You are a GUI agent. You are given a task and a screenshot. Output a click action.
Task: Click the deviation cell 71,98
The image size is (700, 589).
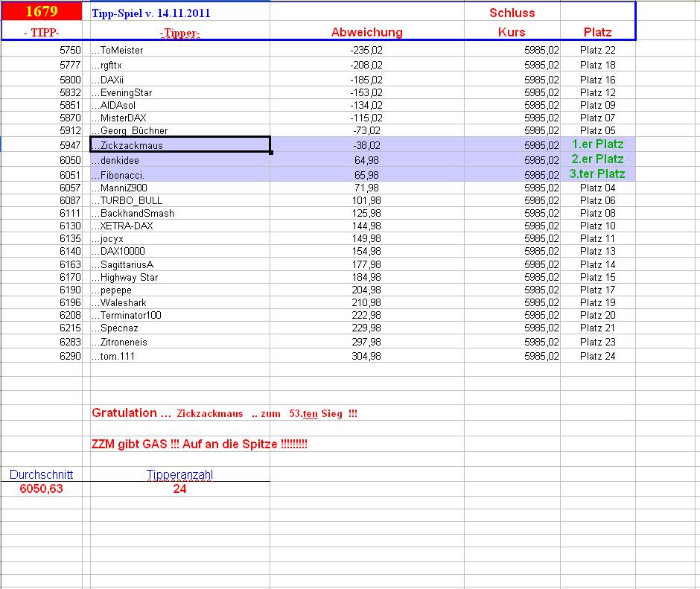tap(367, 188)
